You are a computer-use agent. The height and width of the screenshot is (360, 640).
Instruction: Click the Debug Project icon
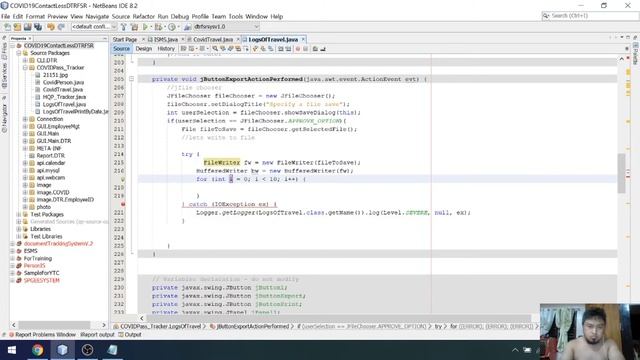(158, 27)
